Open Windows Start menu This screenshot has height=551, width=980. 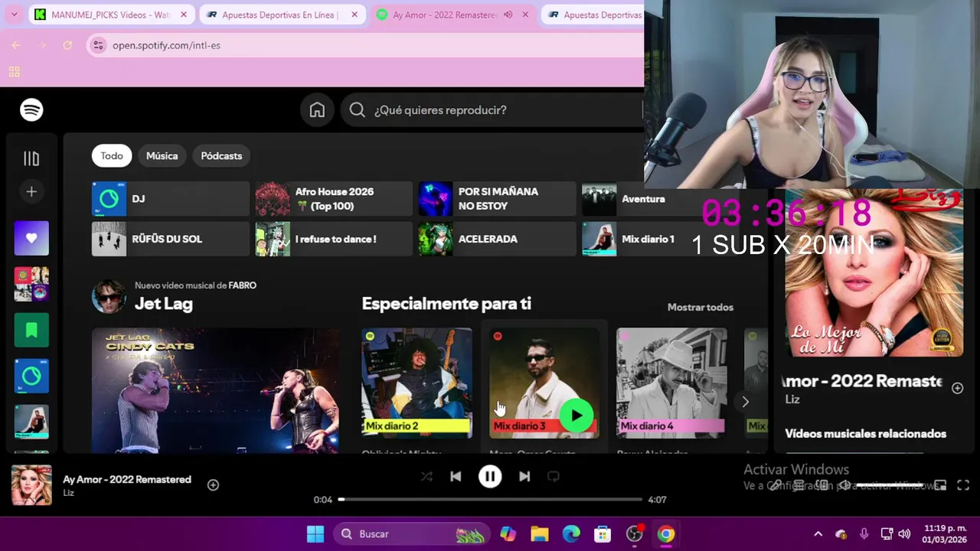(315, 534)
